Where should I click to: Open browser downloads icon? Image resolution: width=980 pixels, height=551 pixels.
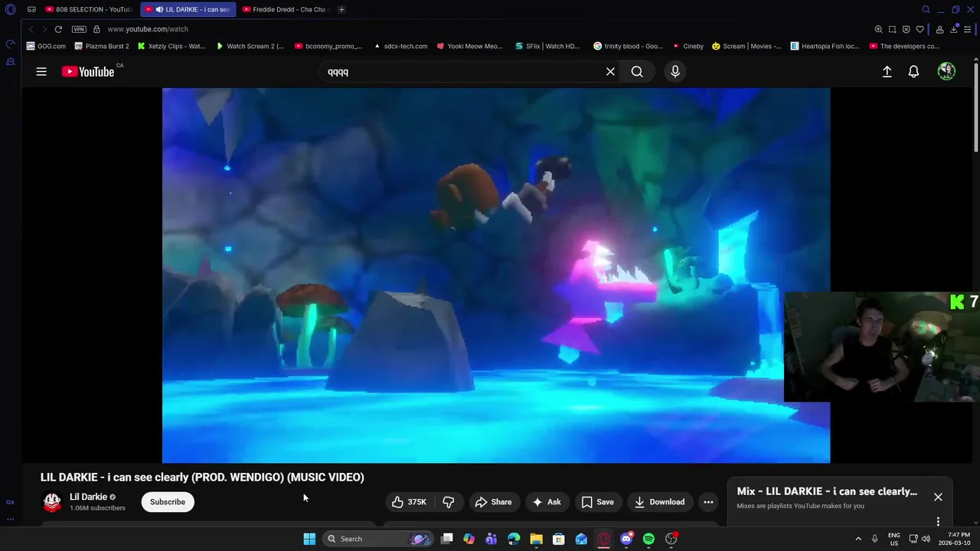click(x=954, y=29)
